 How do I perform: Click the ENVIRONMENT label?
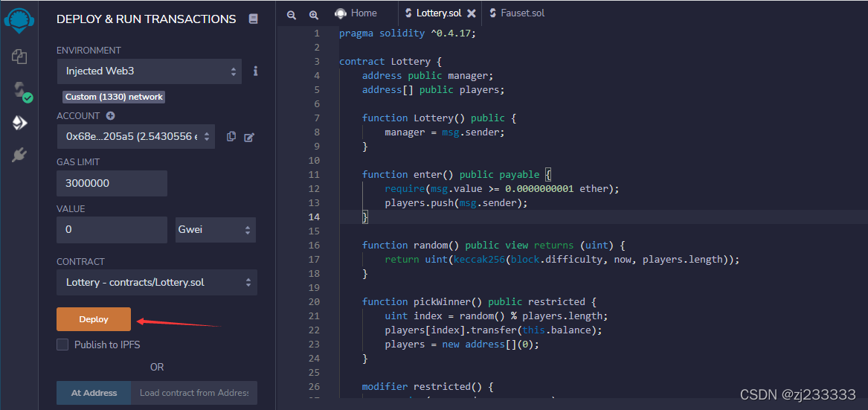(89, 51)
